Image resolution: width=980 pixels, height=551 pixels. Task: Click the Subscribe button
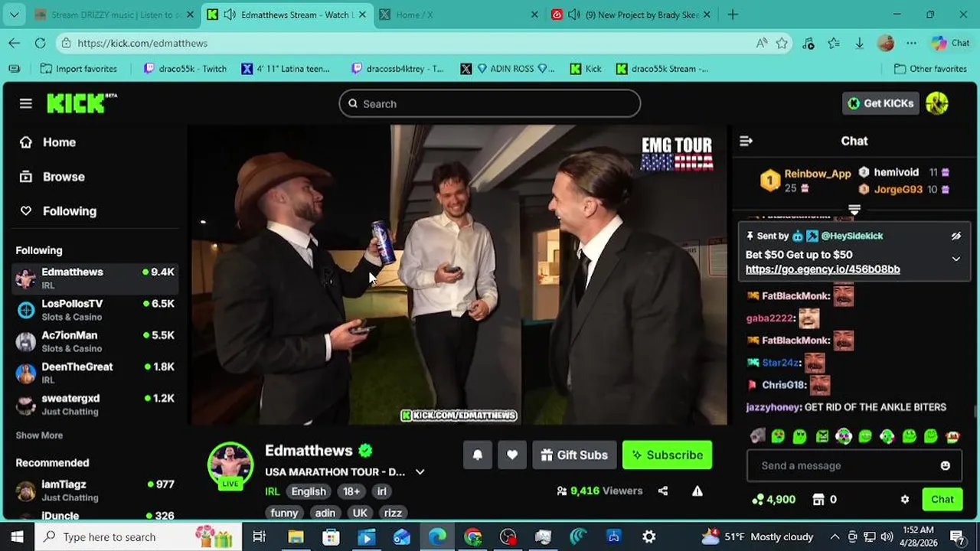click(667, 455)
